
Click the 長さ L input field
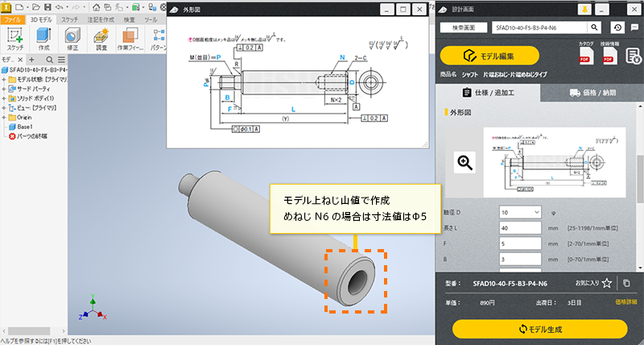521,229
